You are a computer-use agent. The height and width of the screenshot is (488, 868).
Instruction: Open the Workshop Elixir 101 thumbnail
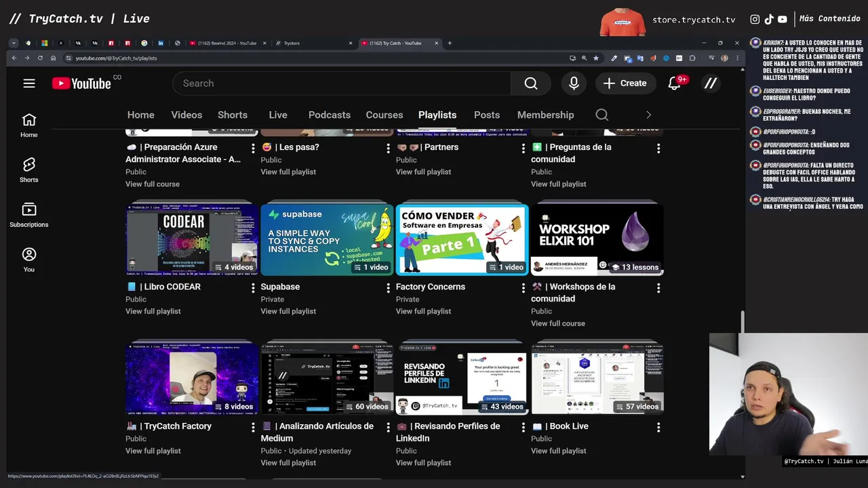coord(597,239)
